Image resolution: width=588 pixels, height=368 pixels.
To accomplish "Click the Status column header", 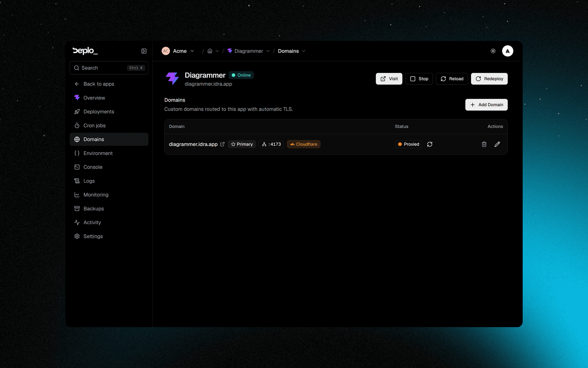I will click(402, 126).
